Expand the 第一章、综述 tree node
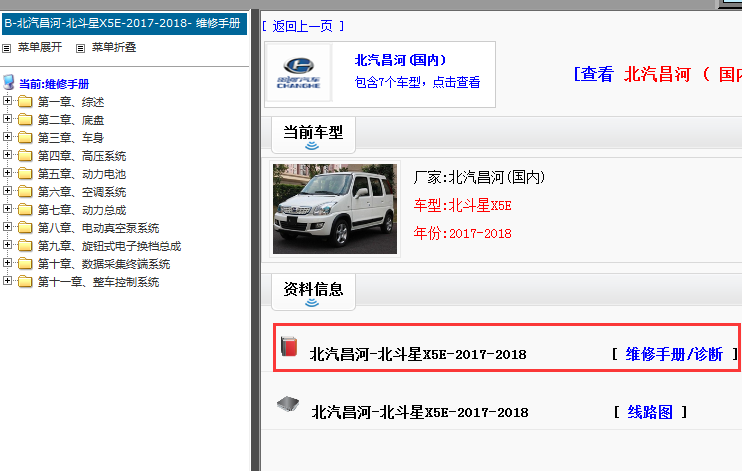This screenshot has height=471, width=742. (7, 100)
